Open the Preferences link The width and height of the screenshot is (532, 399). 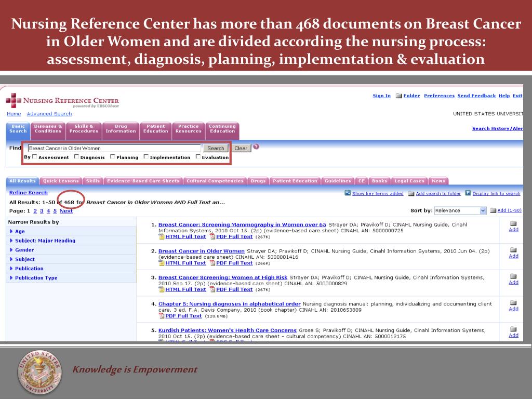pos(439,96)
